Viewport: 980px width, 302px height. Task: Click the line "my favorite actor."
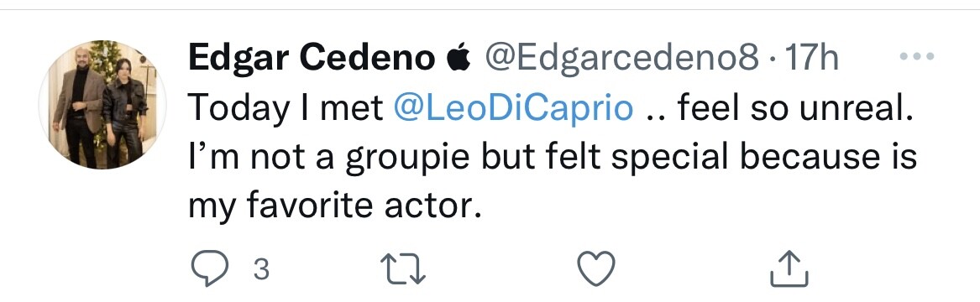click(x=336, y=206)
